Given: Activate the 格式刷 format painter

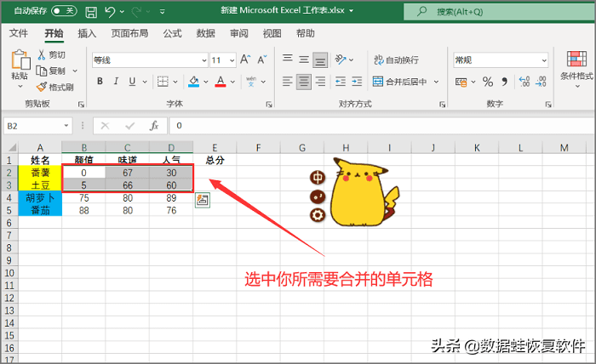Looking at the screenshot, I should coord(54,88).
